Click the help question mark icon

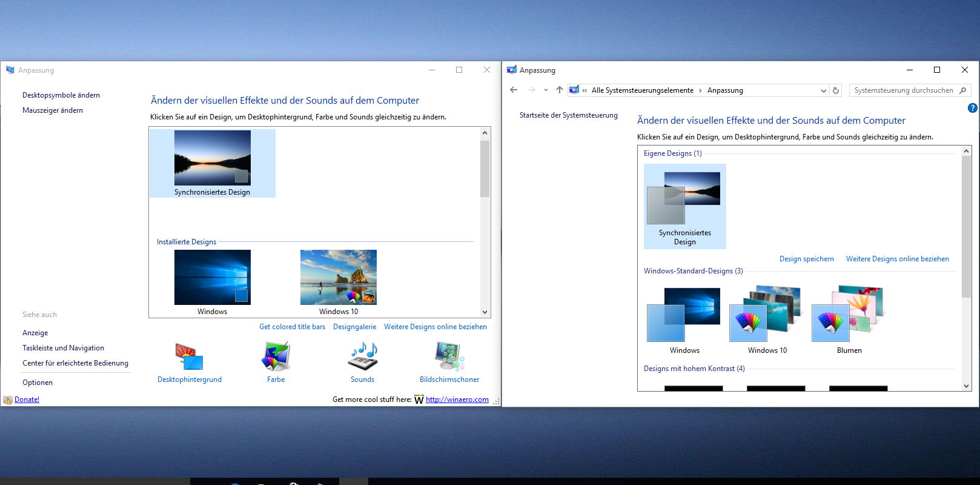pyautogui.click(x=972, y=108)
